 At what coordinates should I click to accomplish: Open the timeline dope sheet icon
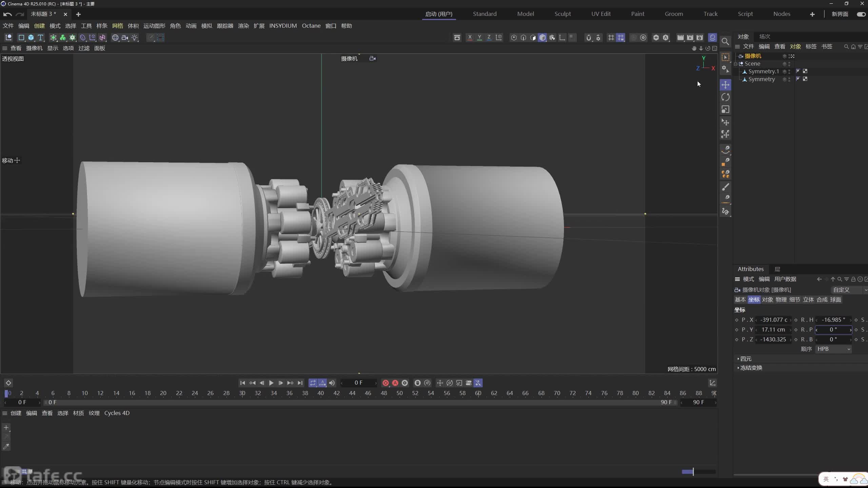point(712,383)
